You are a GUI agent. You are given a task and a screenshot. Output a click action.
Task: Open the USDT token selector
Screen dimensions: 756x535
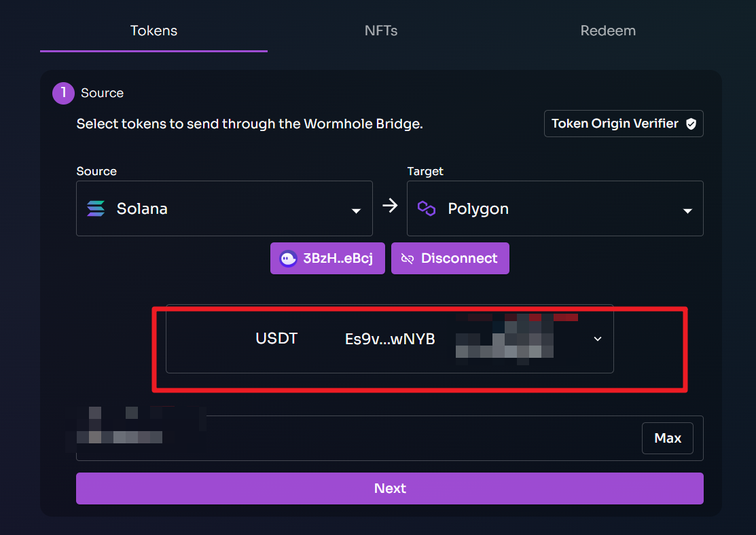pyautogui.click(x=390, y=339)
